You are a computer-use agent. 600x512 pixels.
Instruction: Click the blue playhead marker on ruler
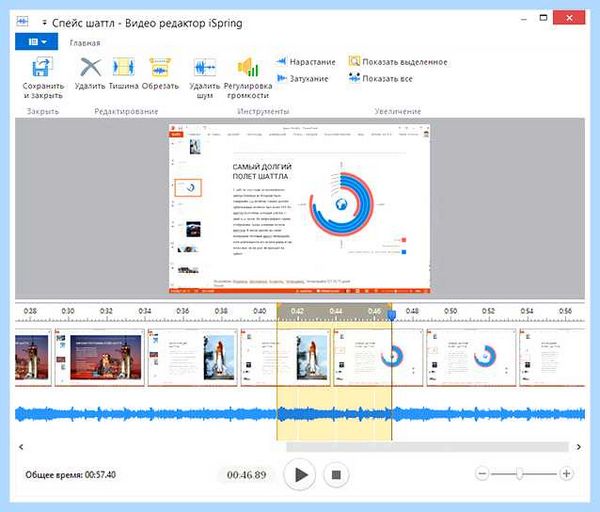click(391, 315)
